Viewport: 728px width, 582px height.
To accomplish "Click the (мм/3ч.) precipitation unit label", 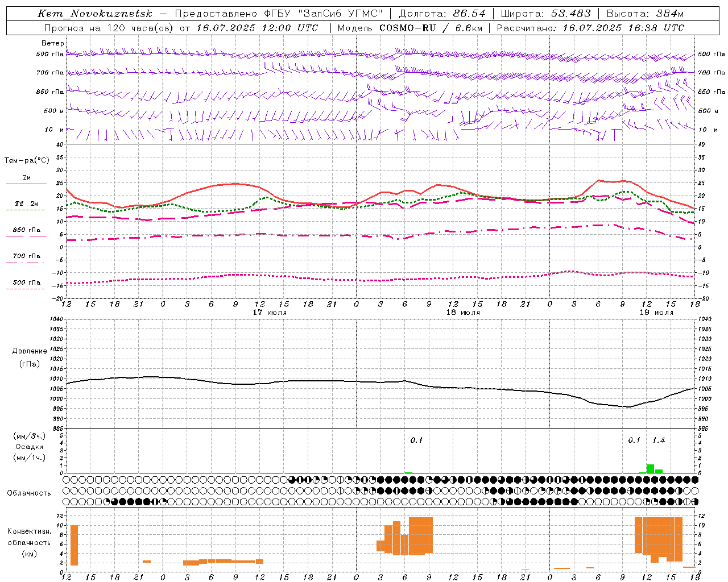I will click(x=29, y=436).
